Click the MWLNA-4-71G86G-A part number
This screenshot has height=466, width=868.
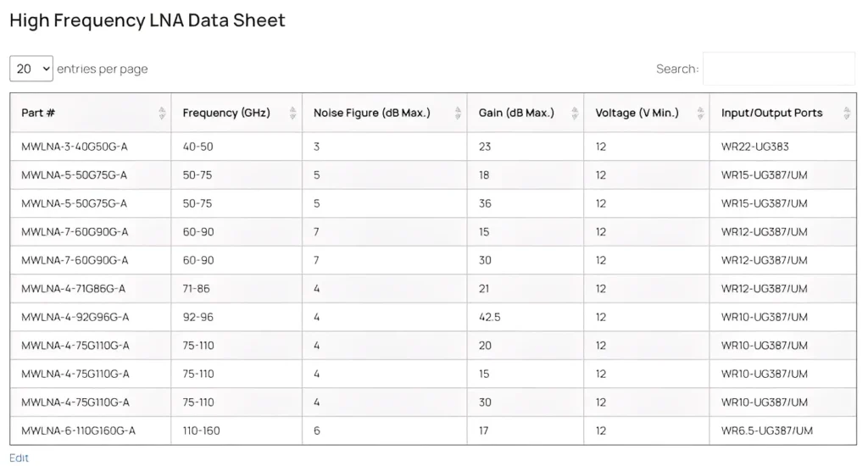(74, 288)
